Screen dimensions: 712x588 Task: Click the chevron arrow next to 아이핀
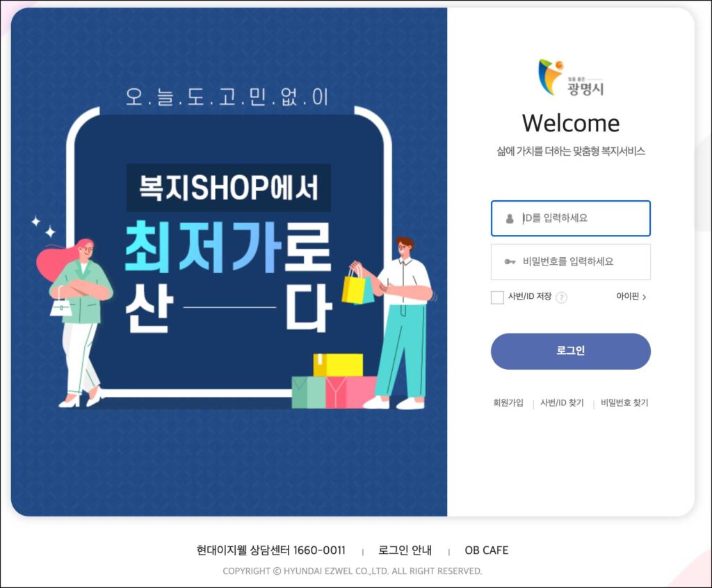point(645,297)
